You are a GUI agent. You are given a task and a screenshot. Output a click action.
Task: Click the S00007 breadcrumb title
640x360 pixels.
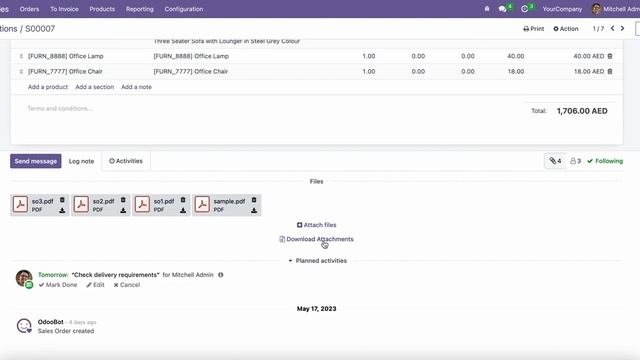[40, 29]
